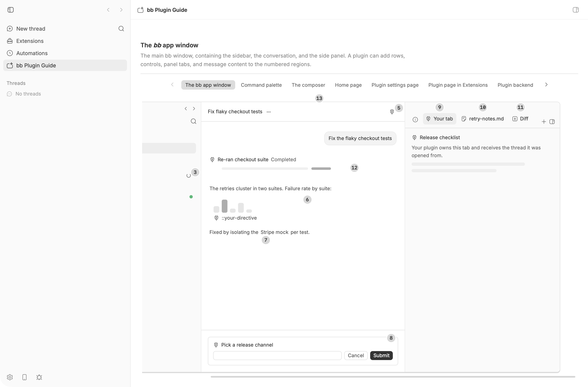The height and width of the screenshot is (387, 588).
Task: Open the Diff panel tab
Action: 520,119
